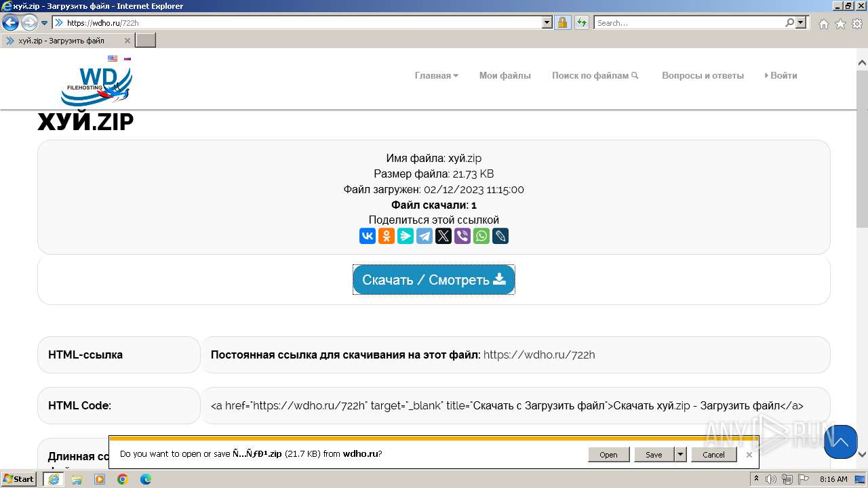Switch site language with Russian flag

point(127,58)
